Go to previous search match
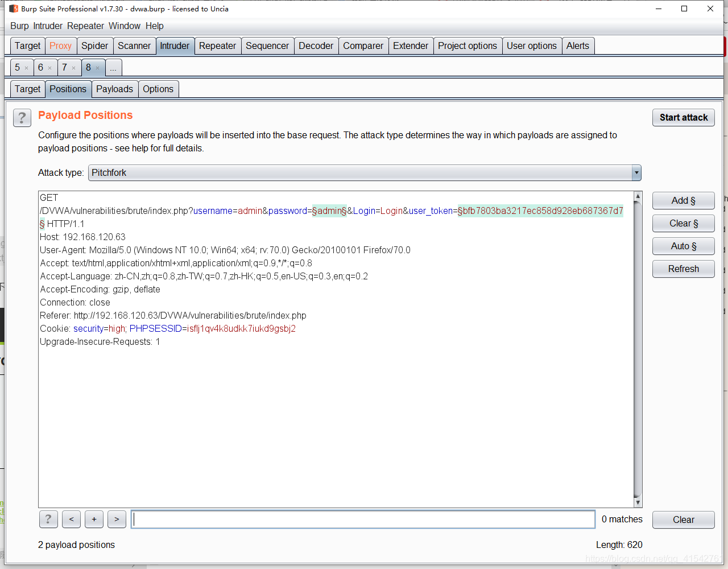Image resolution: width=728 pixels, height=569 pixels. [x=71, y=519]
